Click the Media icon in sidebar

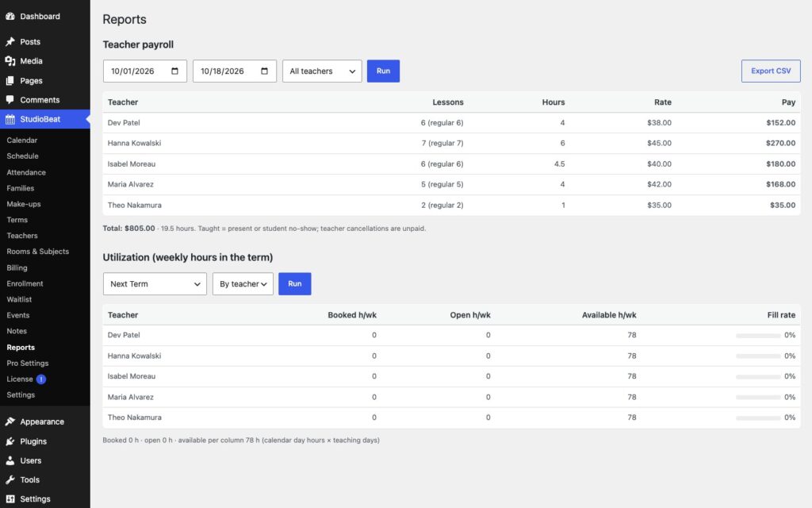tap(10, 60)
